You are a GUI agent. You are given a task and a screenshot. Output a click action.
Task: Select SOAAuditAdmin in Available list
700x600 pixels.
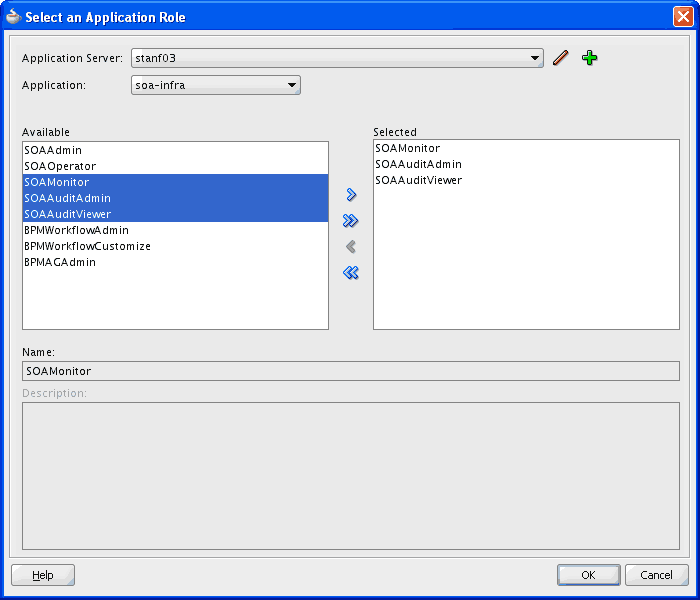coord(175,198)
